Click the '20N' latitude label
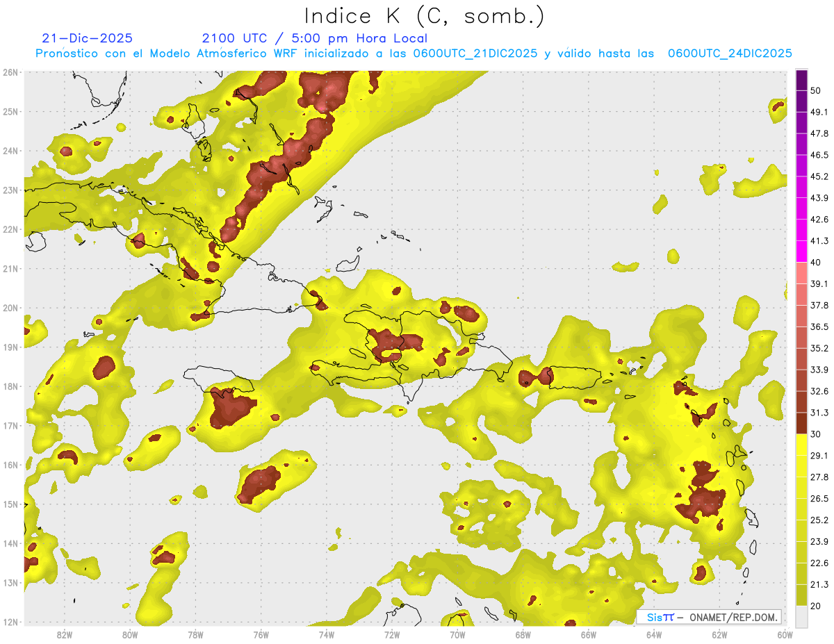 [x=10, y=308]
